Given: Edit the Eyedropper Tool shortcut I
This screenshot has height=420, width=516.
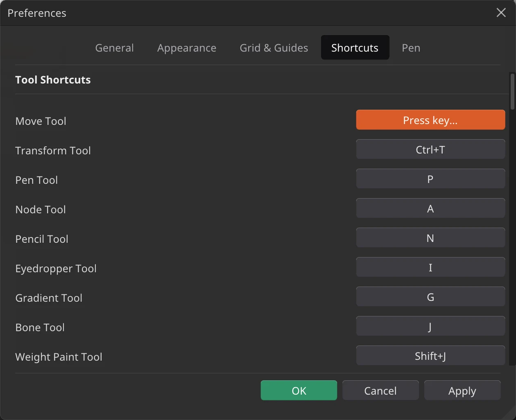Looking at the screenshot, I should click(430, 267).
